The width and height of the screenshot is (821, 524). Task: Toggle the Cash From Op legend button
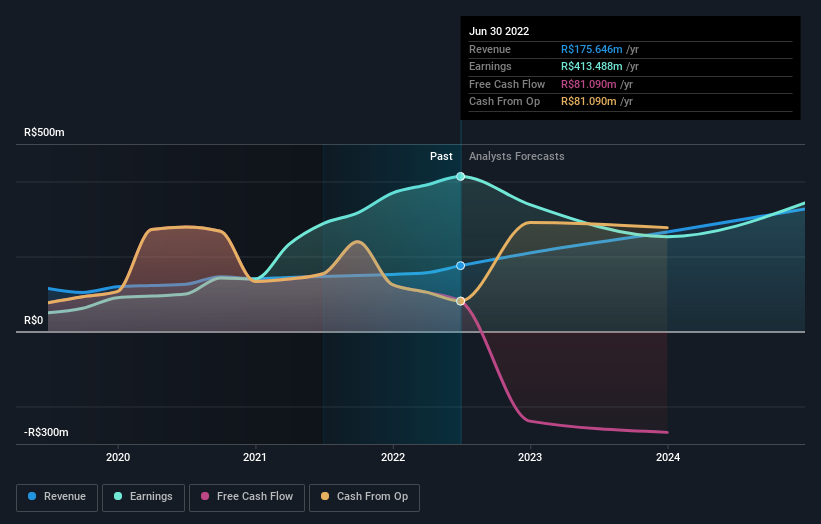coord(364,497)
